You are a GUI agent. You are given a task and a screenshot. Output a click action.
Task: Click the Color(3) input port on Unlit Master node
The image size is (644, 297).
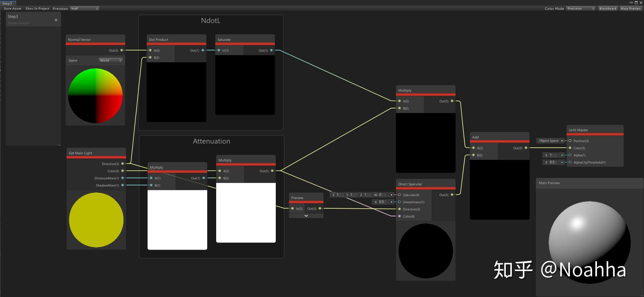pos(570,148)
